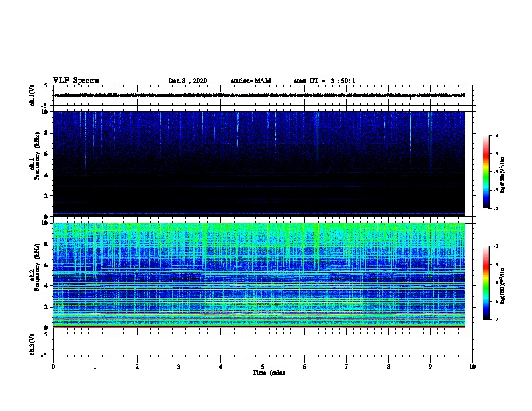The width and height of the screenshot is (532, 411).
Task: Click the "-5" tick on ch.3(V) axis
Action: click(45, 355)
